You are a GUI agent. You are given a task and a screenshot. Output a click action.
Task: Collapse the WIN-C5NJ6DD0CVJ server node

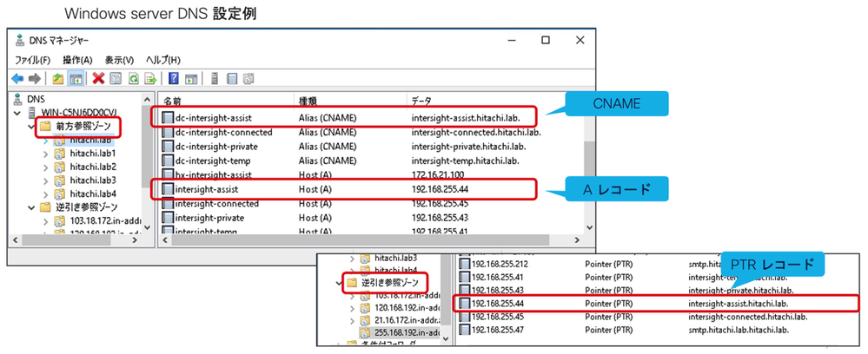(19, 114)
